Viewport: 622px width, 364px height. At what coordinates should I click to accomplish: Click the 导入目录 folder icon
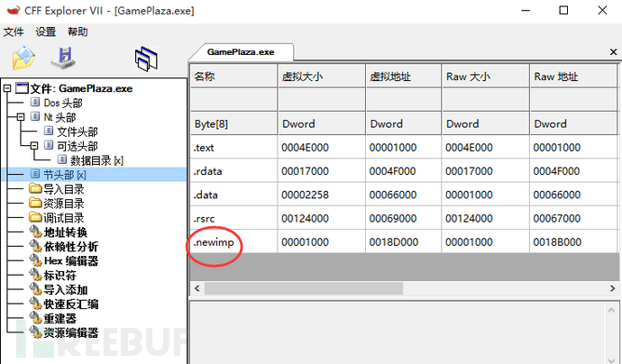point(35,188)
